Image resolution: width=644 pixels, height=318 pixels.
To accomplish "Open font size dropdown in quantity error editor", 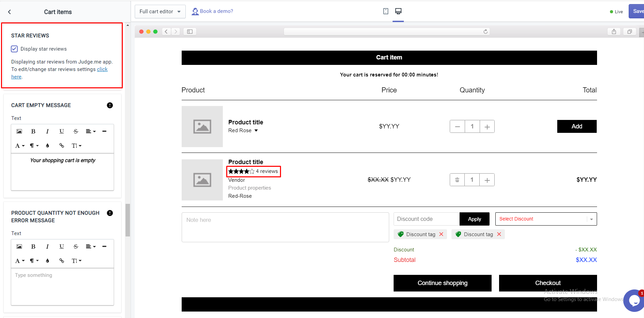I will (76, 261).
